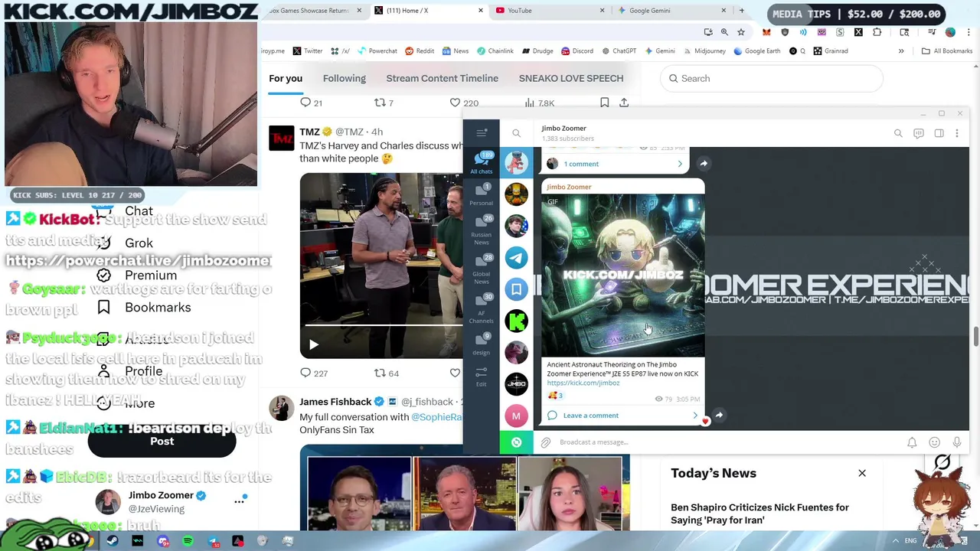Play the Jimbo Zoomer GIF post
This screenshot has height=551, width=980.
click(x=622, y=275)
